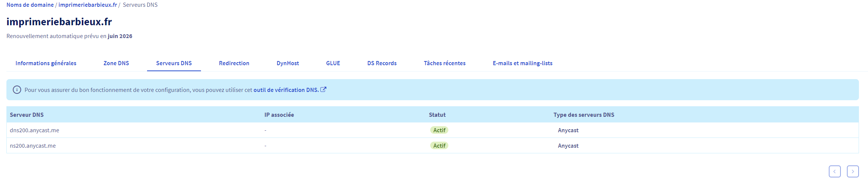Click the ns200.anycast.me server row
868x188 pixels.
pos(33,146)
